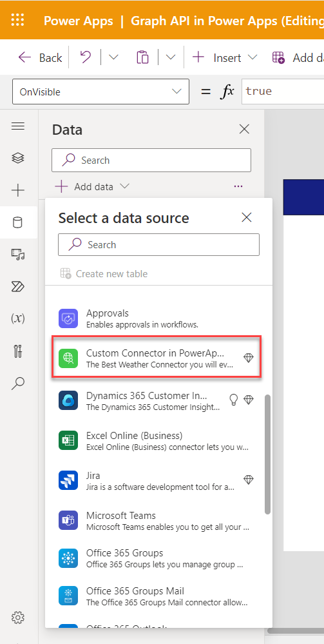Click the Excel Online icon
Image resolution: width=324 pixels, height=644 pixels.
coord(68,440)
